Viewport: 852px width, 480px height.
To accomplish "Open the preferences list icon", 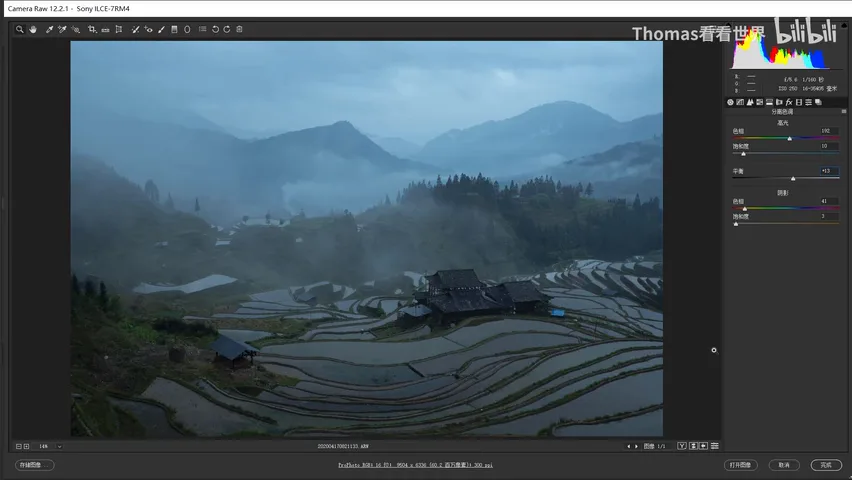I will point(203,29).
